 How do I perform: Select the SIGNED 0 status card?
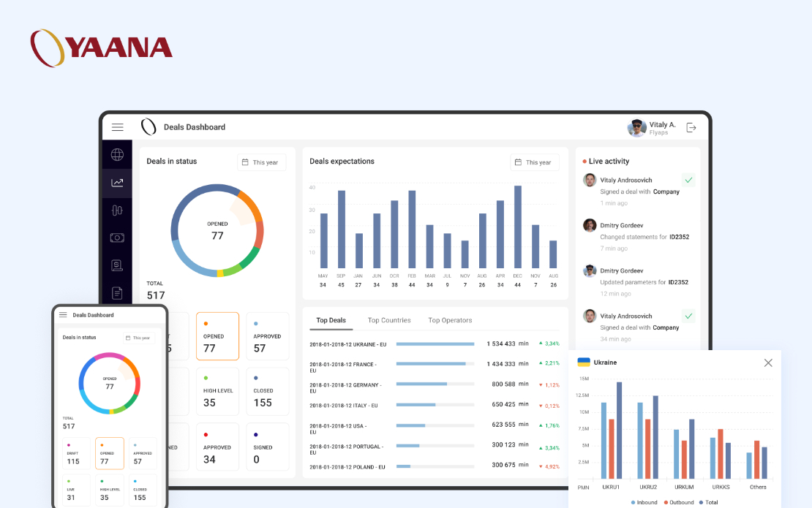(x=267, y=447)
